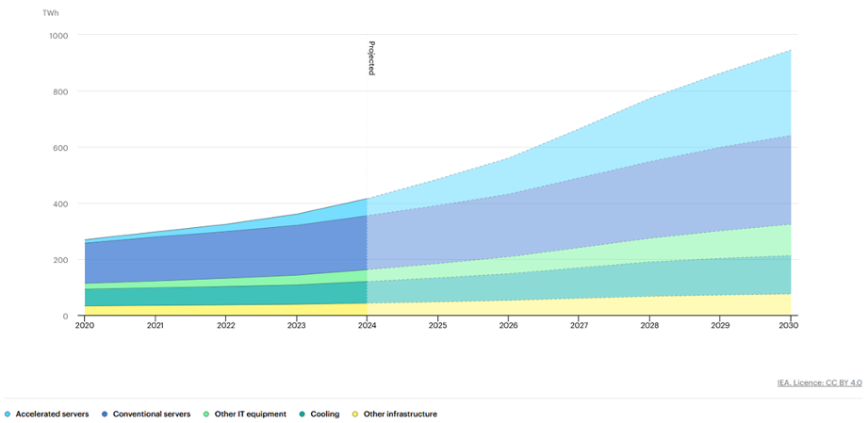Click the Conventional servers legend dot
This screenshot has height=423, width=868.
pyautogui.click(x=105, y=415)
